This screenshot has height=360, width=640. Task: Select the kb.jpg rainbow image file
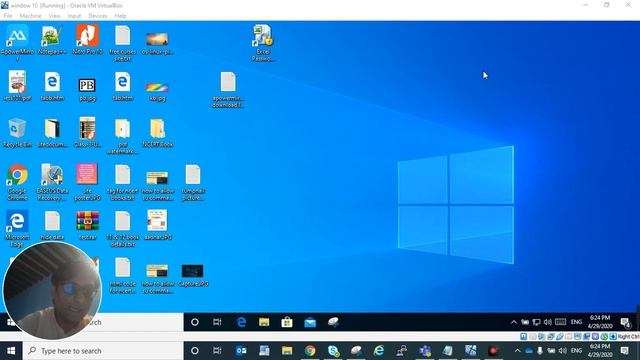[158, 91]
